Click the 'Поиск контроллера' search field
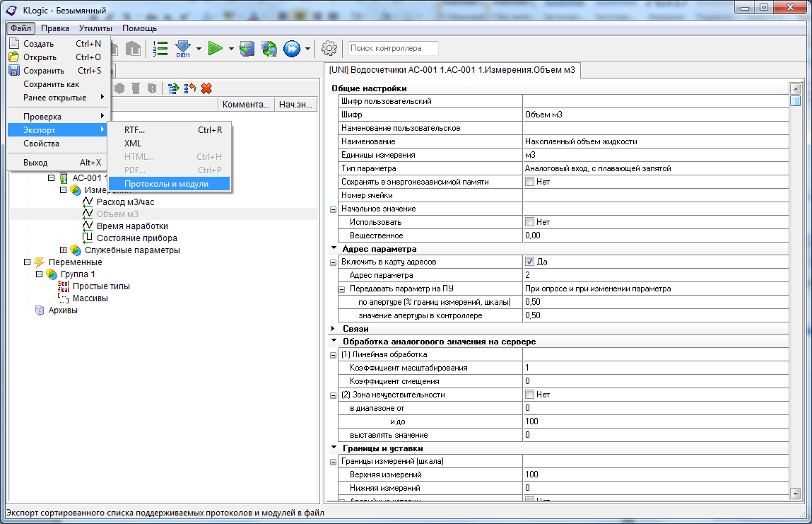The image size is (812, 524). (x=393, y=48)
